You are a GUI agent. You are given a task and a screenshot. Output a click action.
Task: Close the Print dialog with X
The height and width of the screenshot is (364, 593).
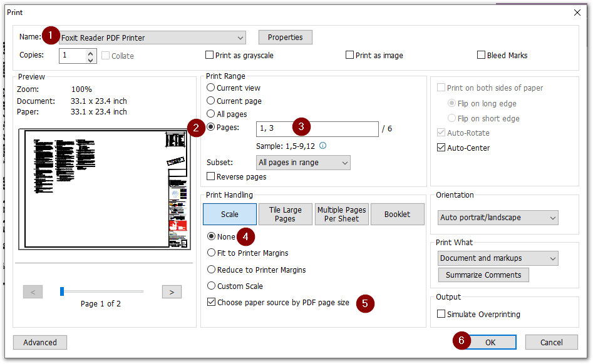click(577, 12)
